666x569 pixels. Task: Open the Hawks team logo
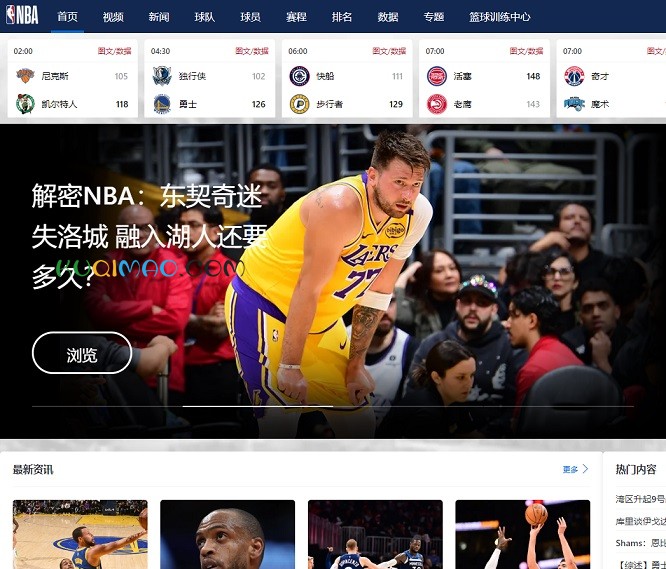(437, 104)
